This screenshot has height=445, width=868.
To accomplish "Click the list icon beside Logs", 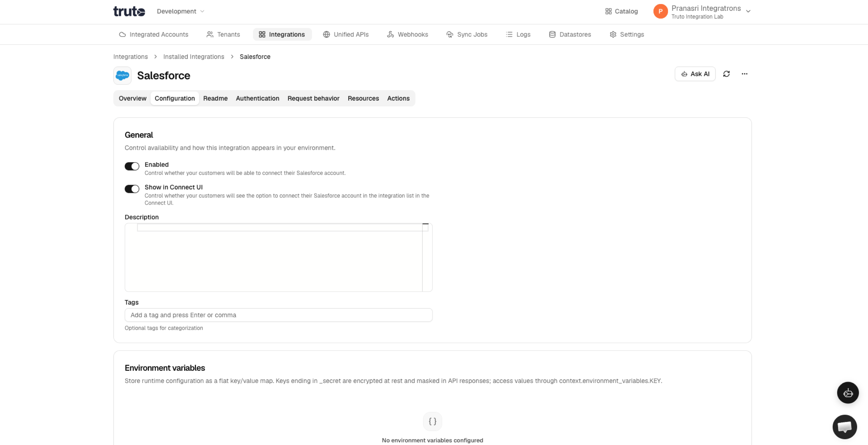I will [x=509, y=34].
